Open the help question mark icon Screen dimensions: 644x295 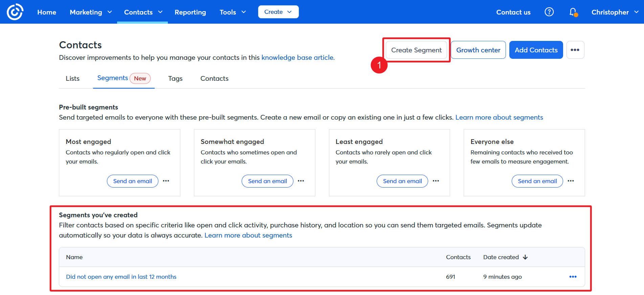click(549, 12)
